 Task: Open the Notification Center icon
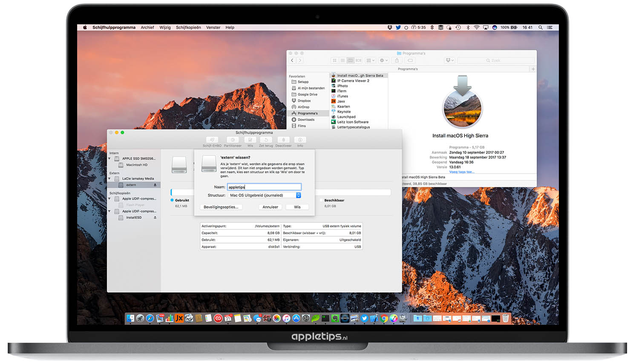(x=550, y=27)
